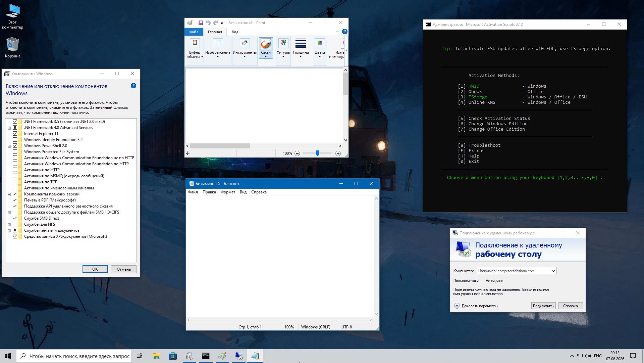The height and width of the screenshot is (363, 644).
Task: Uncheck Internet Explorer 11 checkbox
Action: 15,134
